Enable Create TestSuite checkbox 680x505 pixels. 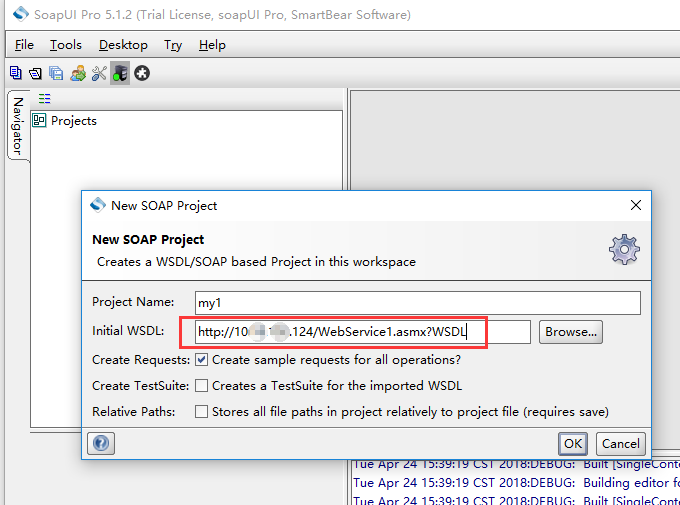(201, 386)
